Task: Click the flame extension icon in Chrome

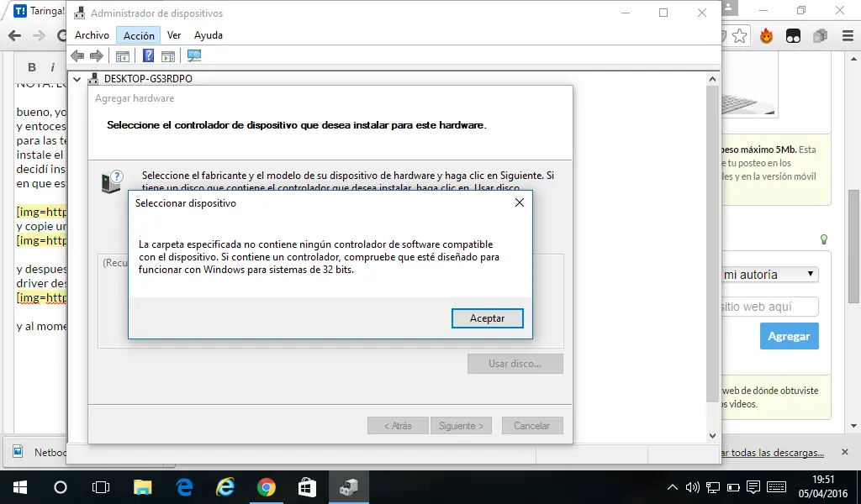Action: tap(767, 36)
